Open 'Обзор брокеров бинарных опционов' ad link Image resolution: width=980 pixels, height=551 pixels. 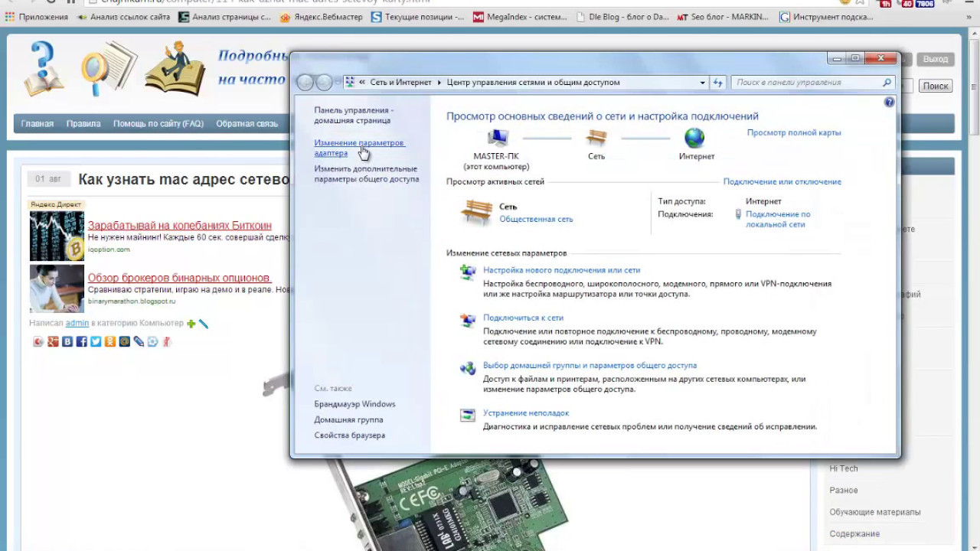pos(179,277)
